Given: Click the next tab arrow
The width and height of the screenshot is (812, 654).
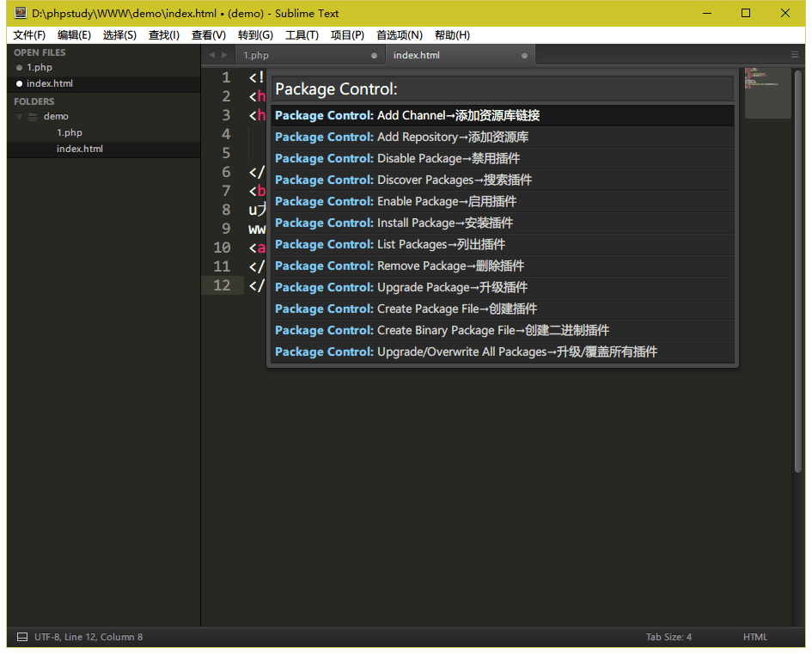Looking at the screenshot, I should point(225,55).
